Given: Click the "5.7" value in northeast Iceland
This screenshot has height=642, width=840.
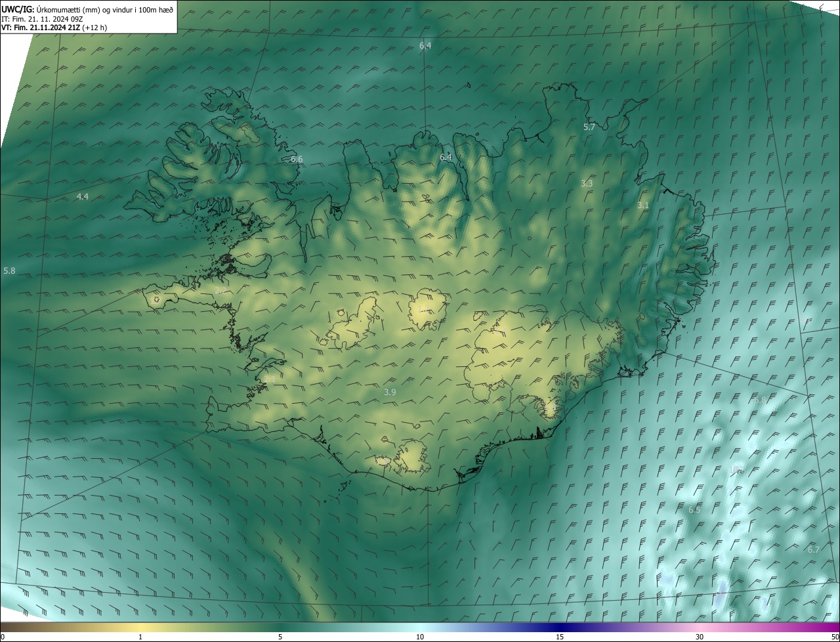Looking at the screenshot, I should click(x=589, y=127).
